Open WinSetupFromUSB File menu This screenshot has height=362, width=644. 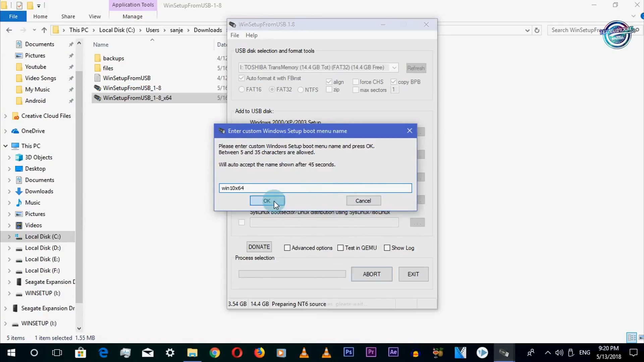click(x=235, y=35)
